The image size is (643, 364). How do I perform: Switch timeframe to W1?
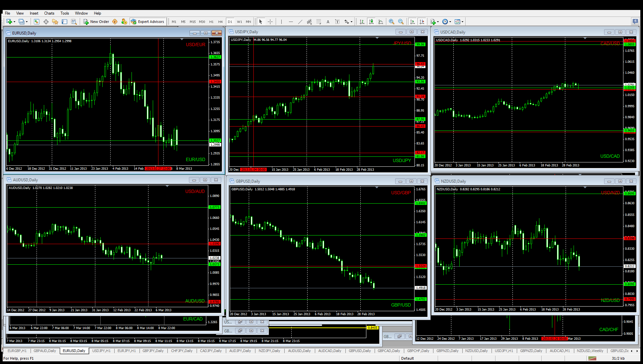click(239, 22)
